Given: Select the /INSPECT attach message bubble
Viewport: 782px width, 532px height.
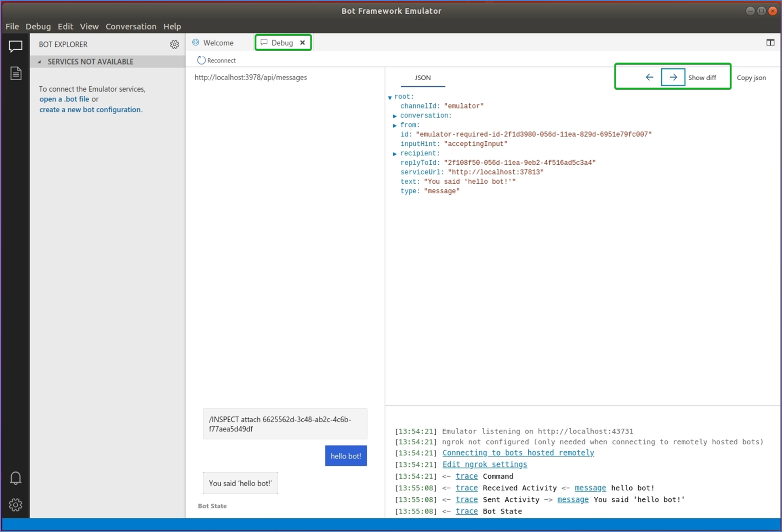Looking at the screenshot, I should click(285, 424).
